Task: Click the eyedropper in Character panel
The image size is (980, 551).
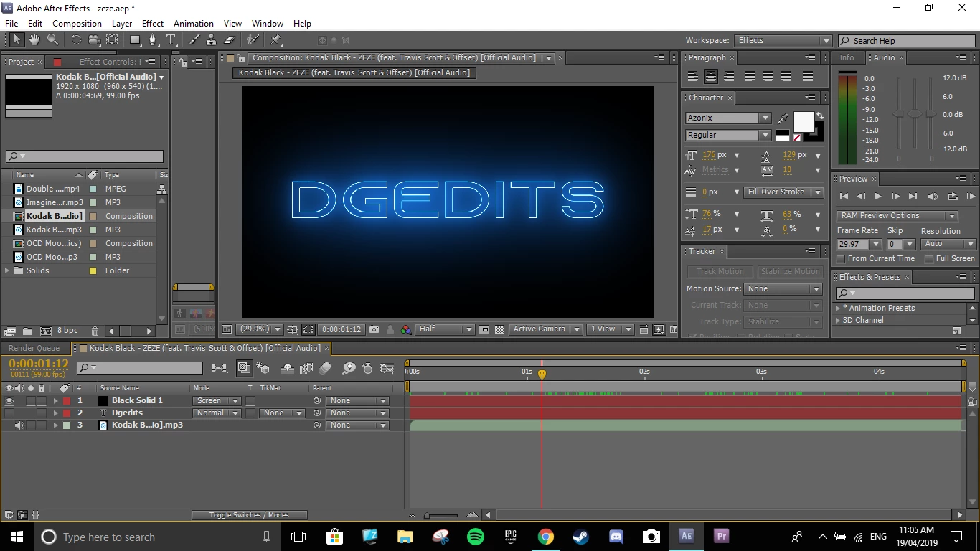Action: pos(783,118)
